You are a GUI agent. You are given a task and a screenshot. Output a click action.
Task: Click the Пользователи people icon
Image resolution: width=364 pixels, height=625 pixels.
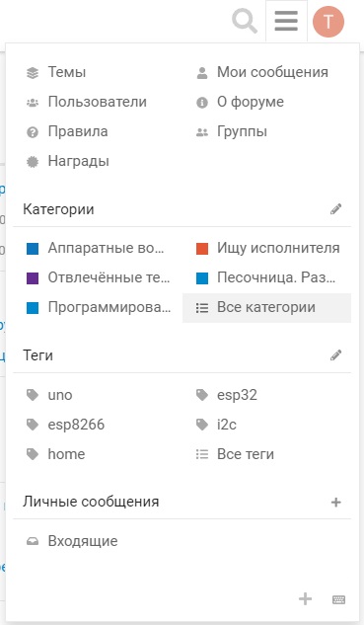click(33, 103)
